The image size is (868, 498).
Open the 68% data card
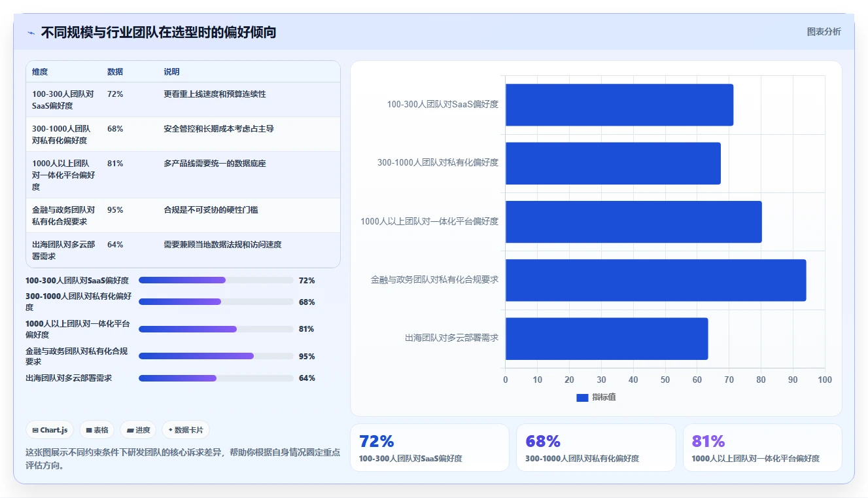[596, 448]
